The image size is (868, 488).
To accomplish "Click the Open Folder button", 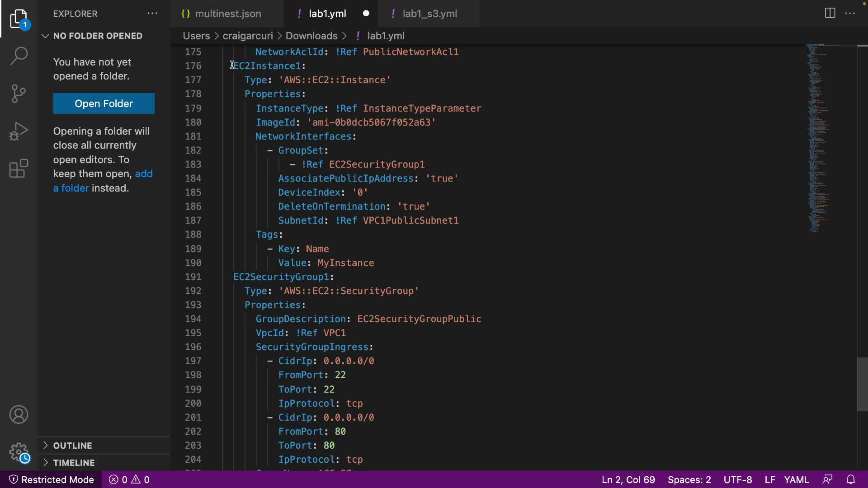I will tap(104, 103).
